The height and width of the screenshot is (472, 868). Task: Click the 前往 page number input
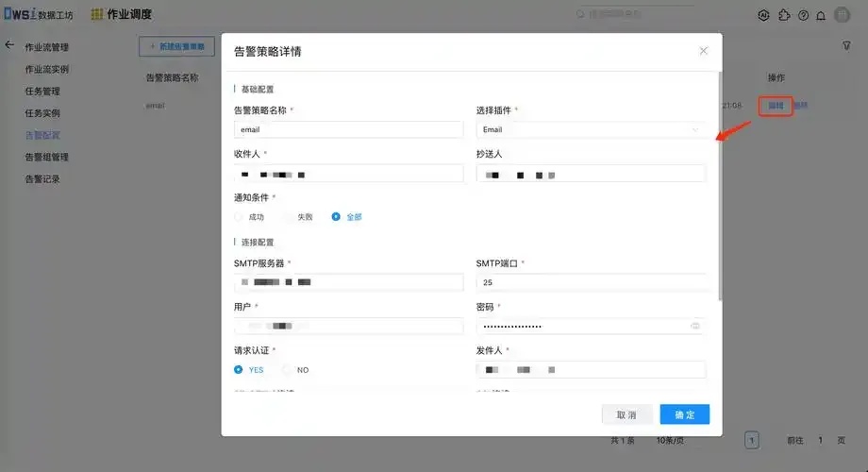point(821,441)
